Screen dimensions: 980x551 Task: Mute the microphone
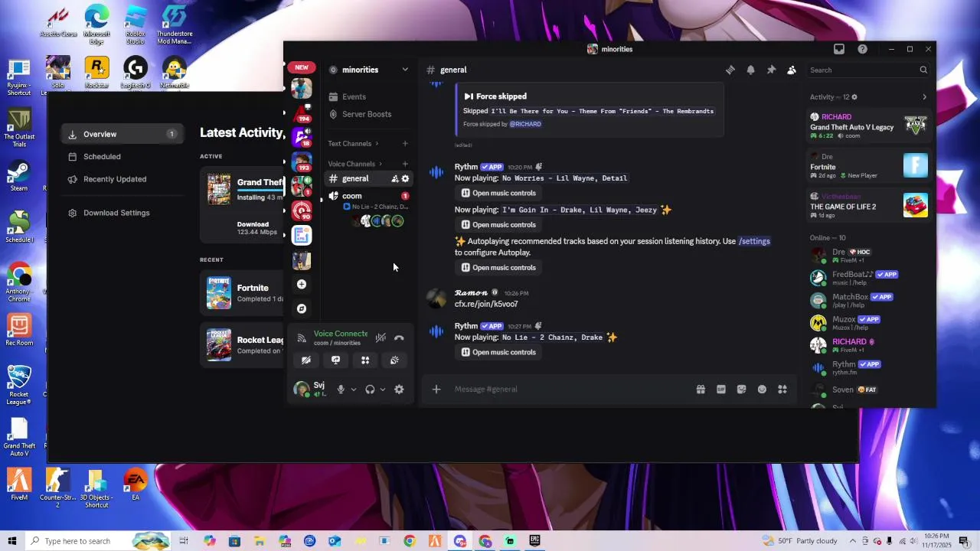point(341,390)
